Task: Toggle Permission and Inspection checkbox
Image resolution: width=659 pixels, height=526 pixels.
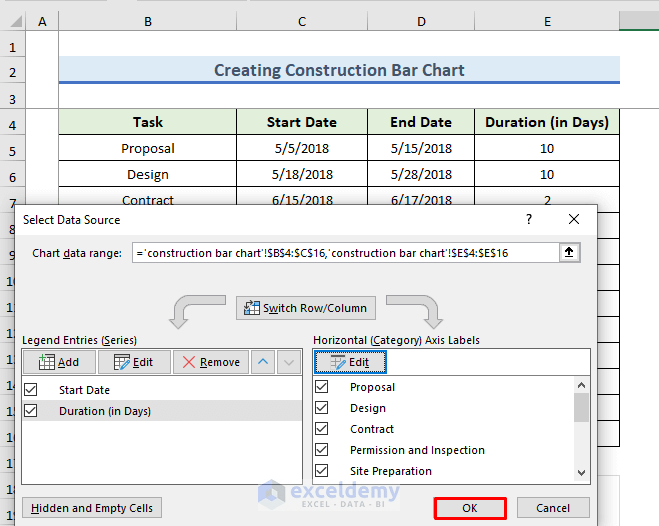Action: (322, 450)
